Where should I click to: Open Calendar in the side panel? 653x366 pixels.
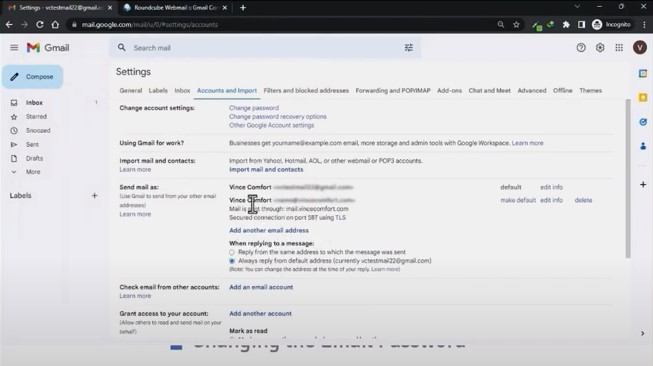click(x=643, y=74)
